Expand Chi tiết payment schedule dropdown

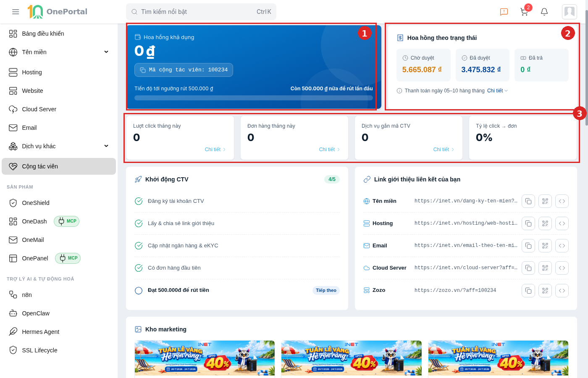coord(497,91)
